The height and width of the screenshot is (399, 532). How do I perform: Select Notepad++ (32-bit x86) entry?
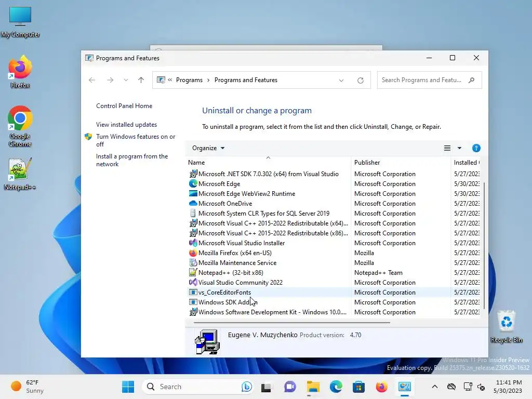coord(334,272)
